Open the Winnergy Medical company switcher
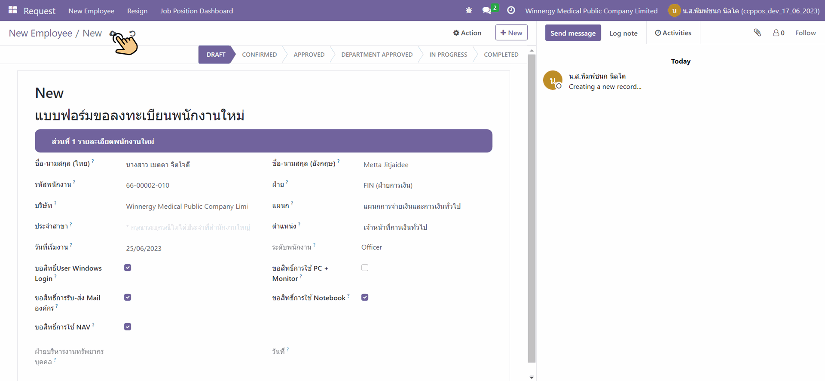 pyautogui.click(x=591, y=11)
